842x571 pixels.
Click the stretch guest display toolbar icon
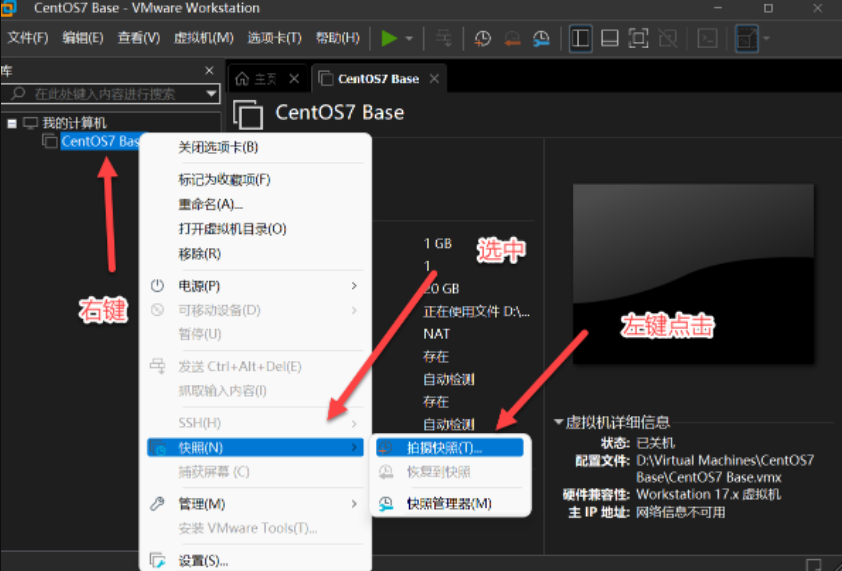tap(747, 38)
